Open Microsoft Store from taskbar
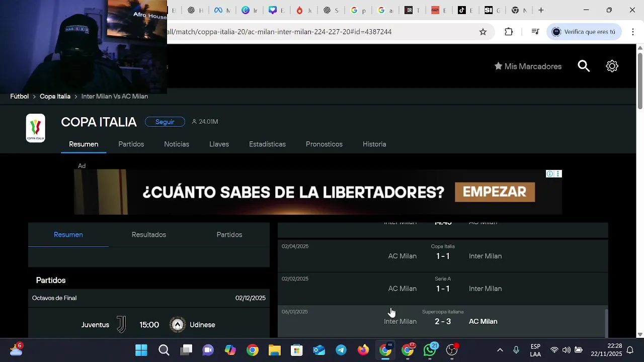Screen dimensions: 644x362 [x=297, y=350]
